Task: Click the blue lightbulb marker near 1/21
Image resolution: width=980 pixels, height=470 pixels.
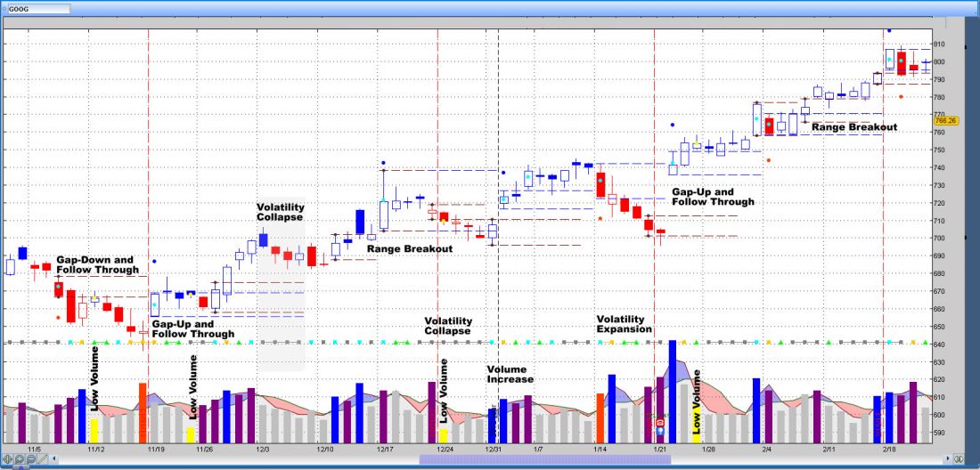Action: tap(660, 431)
